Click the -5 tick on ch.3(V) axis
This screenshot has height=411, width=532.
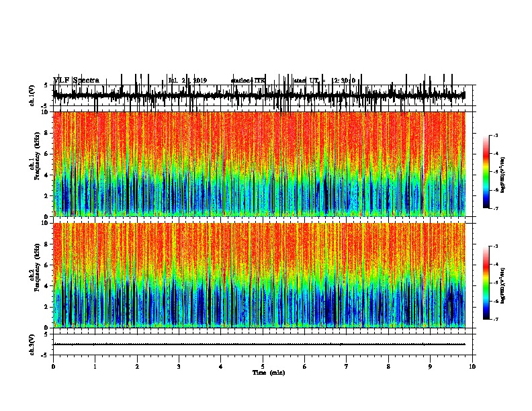45,355
